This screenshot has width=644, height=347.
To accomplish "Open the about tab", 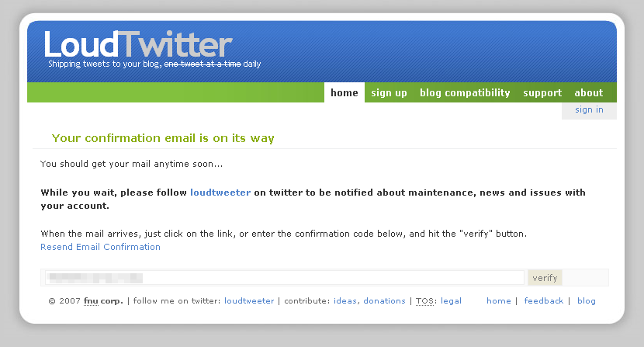I will [x=589, y=93].
